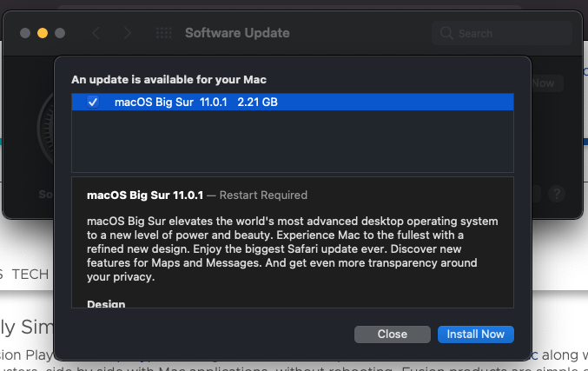Click the back navigation chevron
The image size is (588, 371).
point(96,33)
